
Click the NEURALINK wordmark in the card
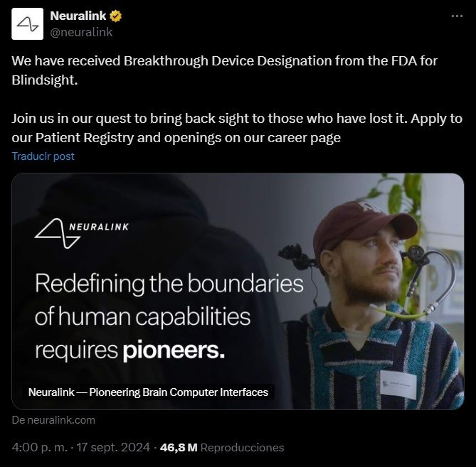pos(98,227)
